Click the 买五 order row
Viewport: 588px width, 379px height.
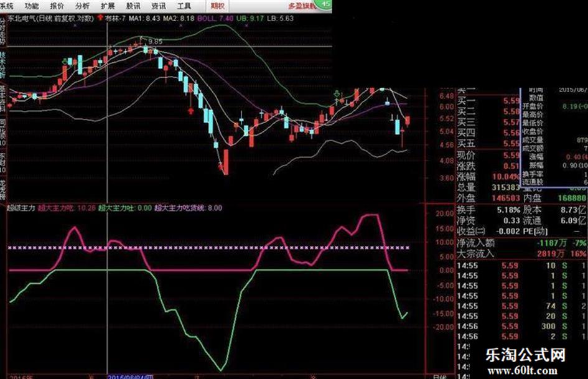[488, 143]
